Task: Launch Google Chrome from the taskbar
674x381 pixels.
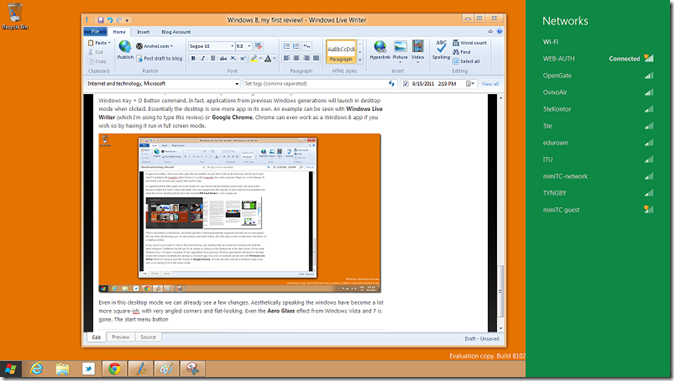Action: (x=114, y=369)
